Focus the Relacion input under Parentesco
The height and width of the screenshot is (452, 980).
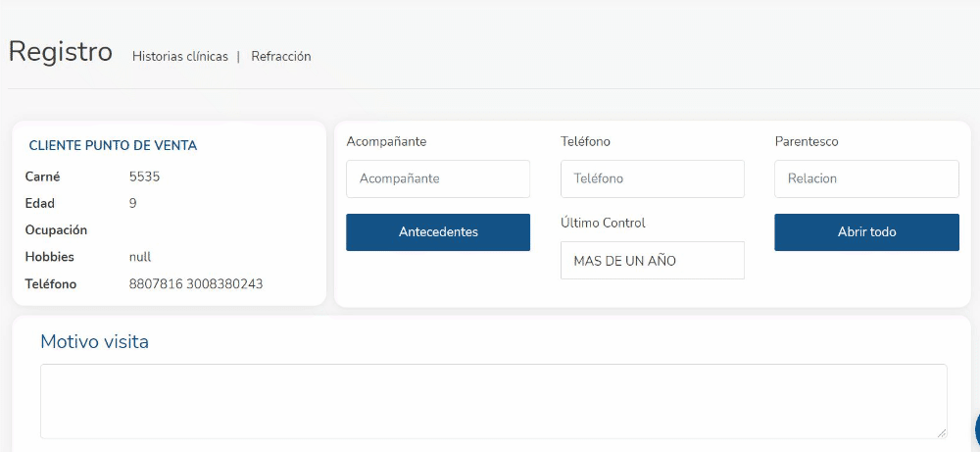tap(866, 178)
